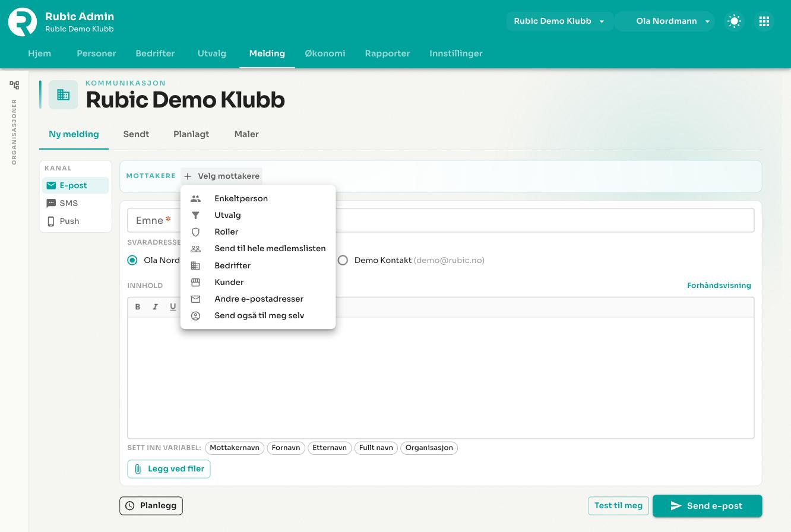Click the Rubic Demo Klubb building icon
This screenshot has height=532, width=791.
(64, 94)
